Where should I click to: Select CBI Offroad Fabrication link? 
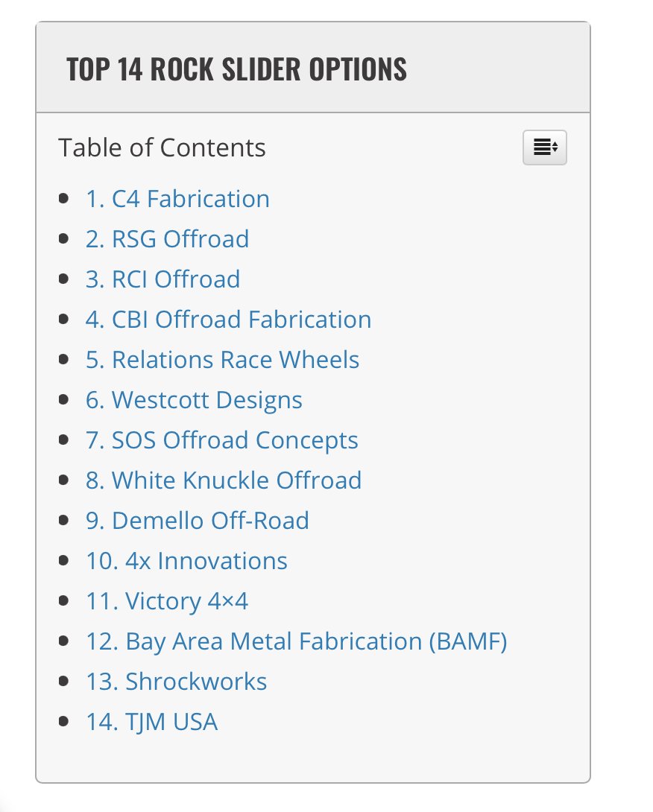(229, 320)
